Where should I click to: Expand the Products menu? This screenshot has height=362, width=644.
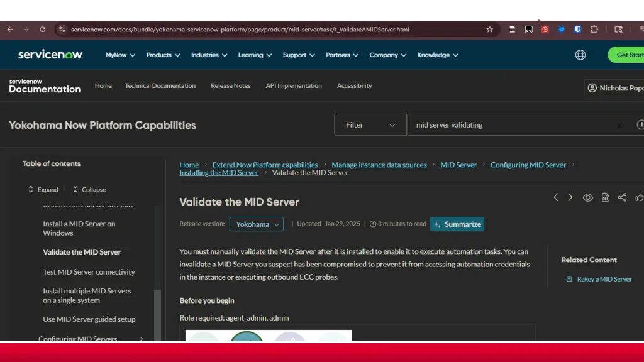[163, 55]
